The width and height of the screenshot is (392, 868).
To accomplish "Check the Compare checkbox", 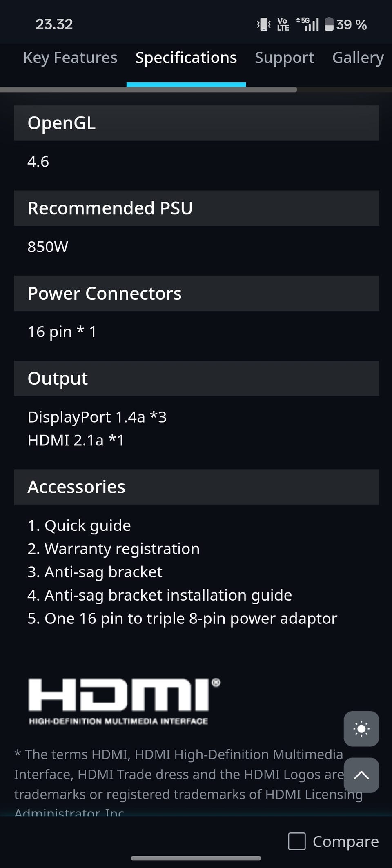I will pyautogui.click(x=297, y=841).
